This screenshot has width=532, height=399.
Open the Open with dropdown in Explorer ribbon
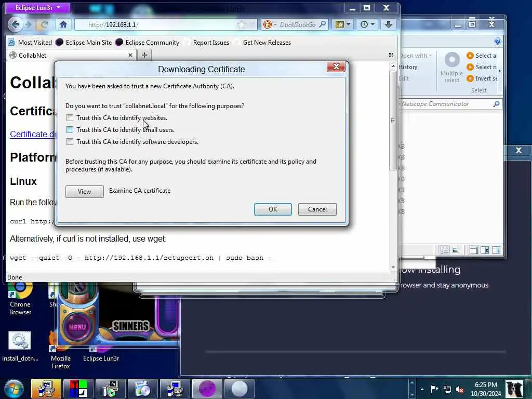tap(415, 56)
